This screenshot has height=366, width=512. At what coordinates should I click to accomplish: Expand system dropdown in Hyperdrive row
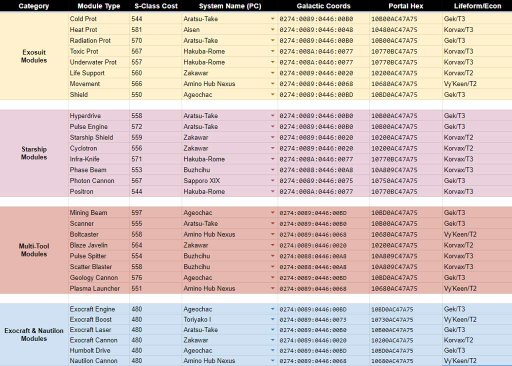tap(273, 116)
